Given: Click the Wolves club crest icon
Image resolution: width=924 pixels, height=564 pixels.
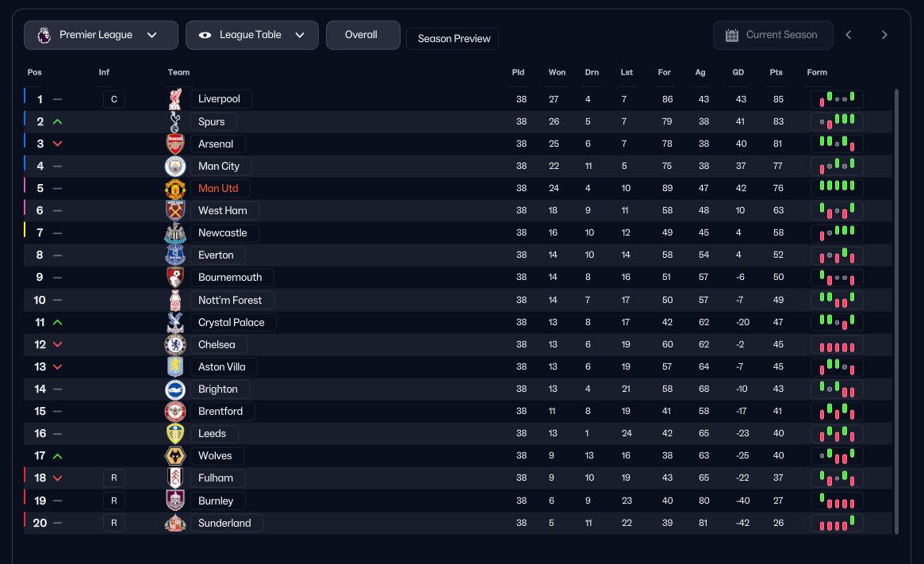Looking at the screenshot, I should tap(175, 456).
